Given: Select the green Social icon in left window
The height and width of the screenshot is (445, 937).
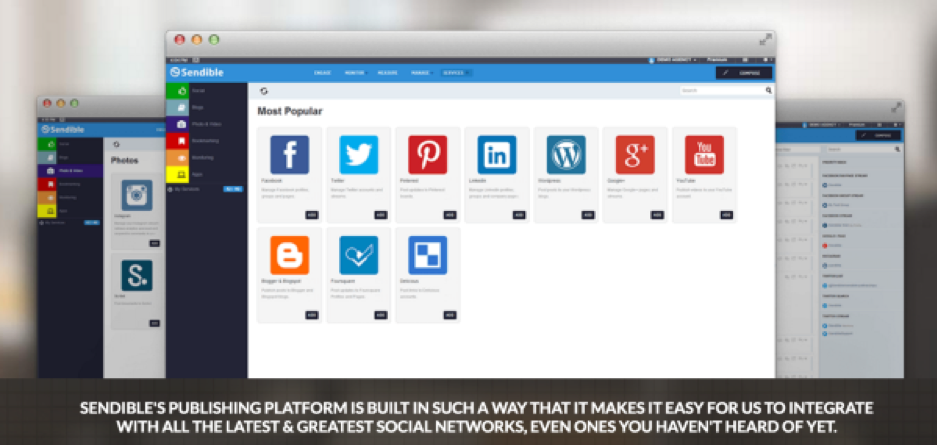Looking at the screenshot, I should coord(47,144).
